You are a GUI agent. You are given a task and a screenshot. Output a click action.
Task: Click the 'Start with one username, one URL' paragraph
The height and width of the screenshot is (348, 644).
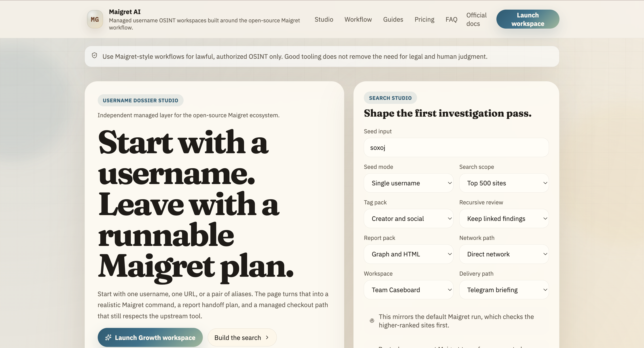(x=213, y=305)
